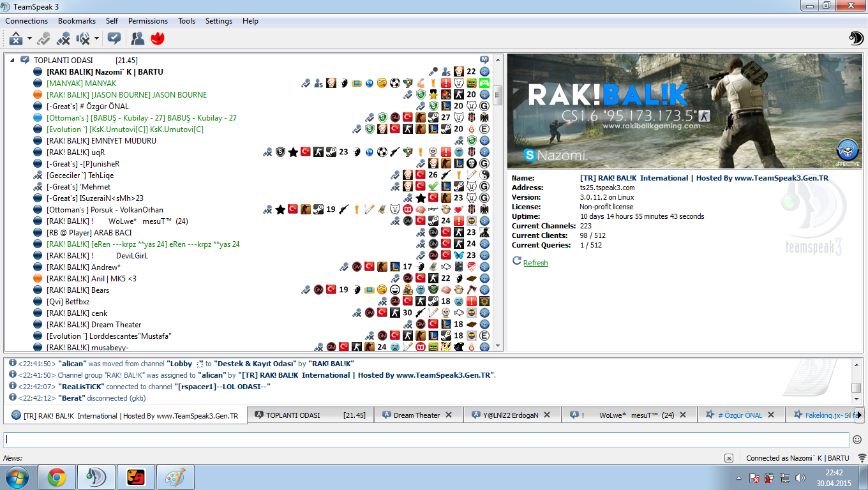Viewport: 868px width, 490px height.
Task: Select user [RAK! BAL!K] EMNİYET MUDURU
Action: pos(101,141)
